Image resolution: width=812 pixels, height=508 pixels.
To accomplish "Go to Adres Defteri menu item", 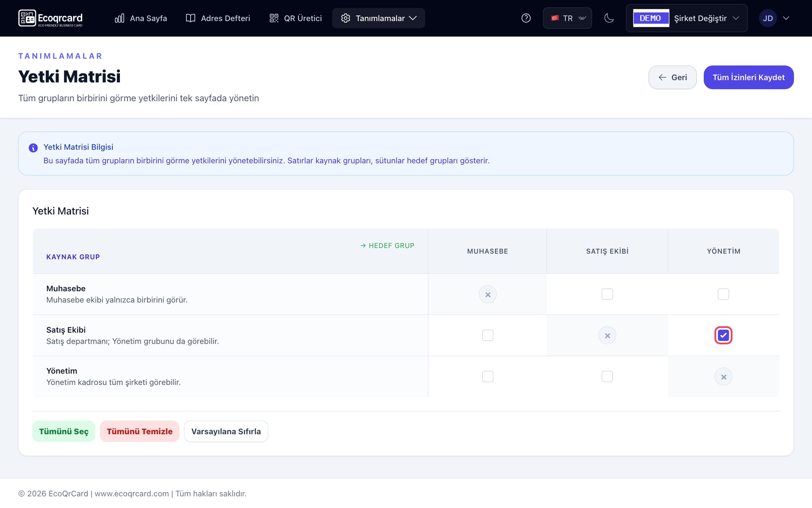I will [218, 18].
